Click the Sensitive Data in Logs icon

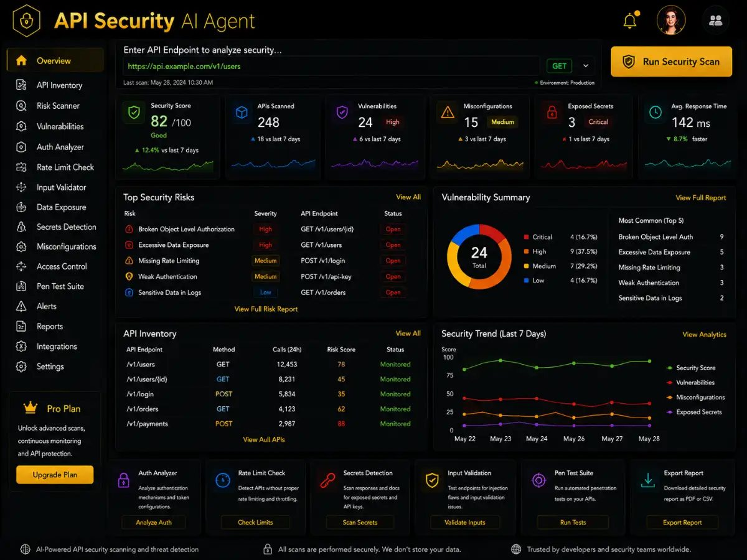pyautogui.click(x=129, y=292)
